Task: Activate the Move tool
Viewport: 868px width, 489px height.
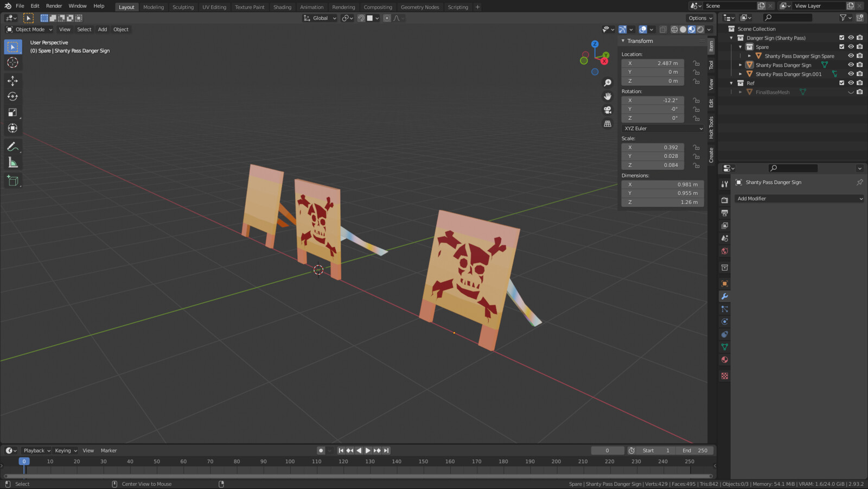Action: coord(12,81)
